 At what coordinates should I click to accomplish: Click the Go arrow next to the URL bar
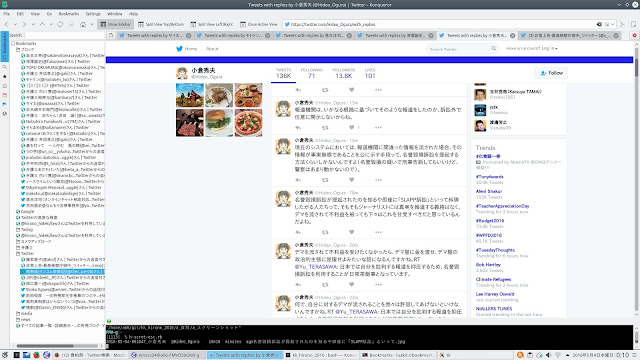(x=622, y=24)
